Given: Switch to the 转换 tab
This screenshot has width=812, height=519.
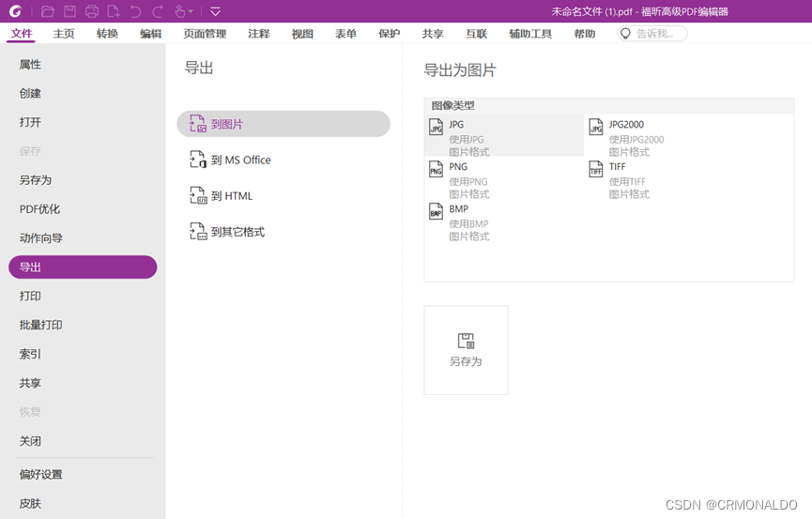Looking at the screenshot, I should (107, 34).
